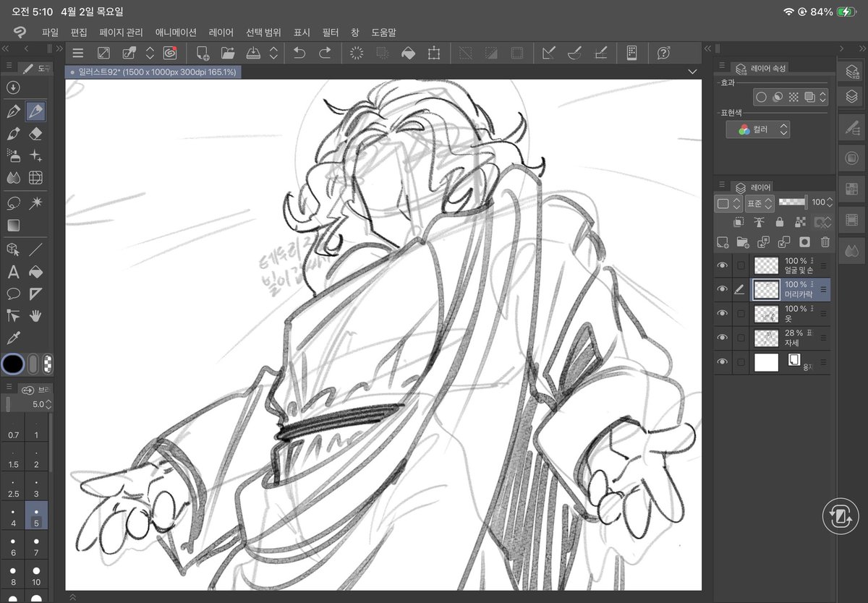868x603 pixels.
Task: Select the Ruler triangle tool
Action: [35, 294]
